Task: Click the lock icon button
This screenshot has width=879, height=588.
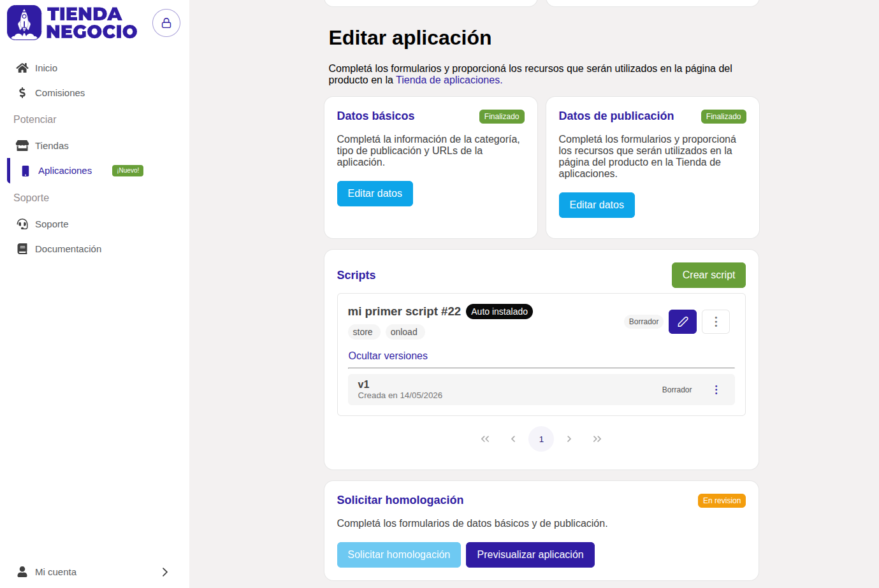Action: tap(166, 23)
